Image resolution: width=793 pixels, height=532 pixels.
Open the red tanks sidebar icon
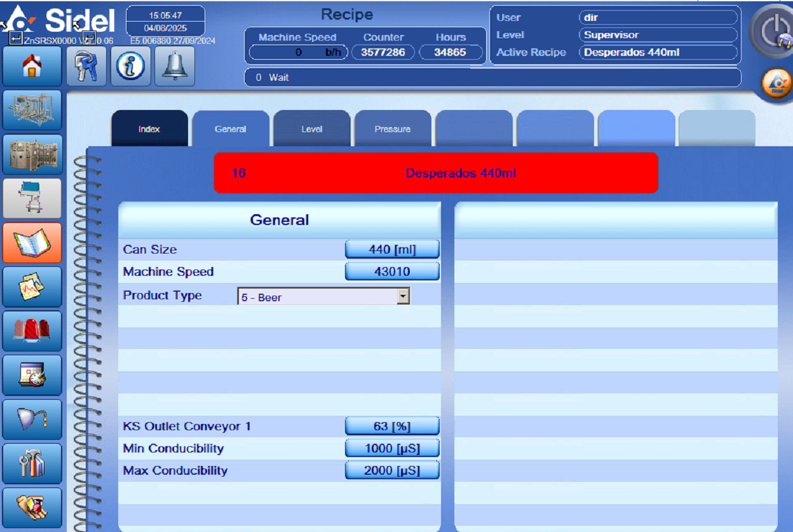[x=32, y=331]
